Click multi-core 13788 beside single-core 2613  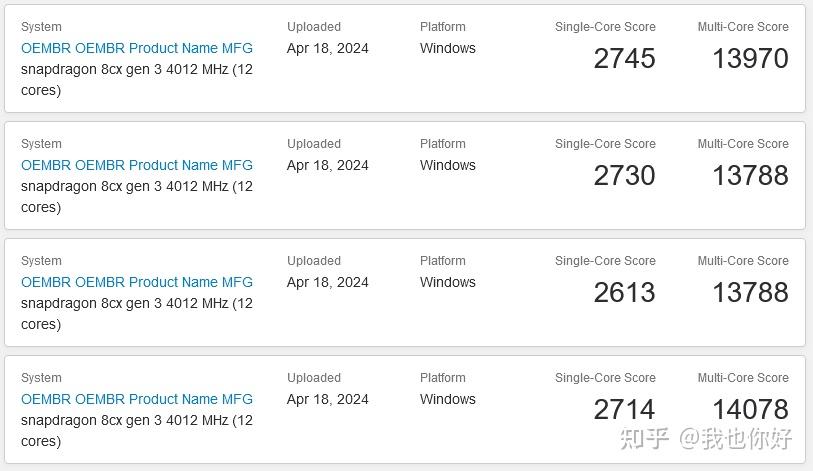[750, 293]
